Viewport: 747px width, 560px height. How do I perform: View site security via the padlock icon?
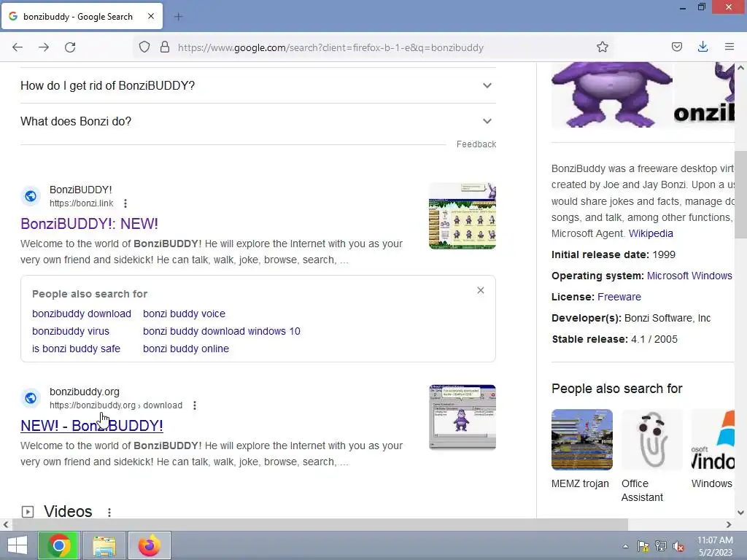click(x=165, y=47)
